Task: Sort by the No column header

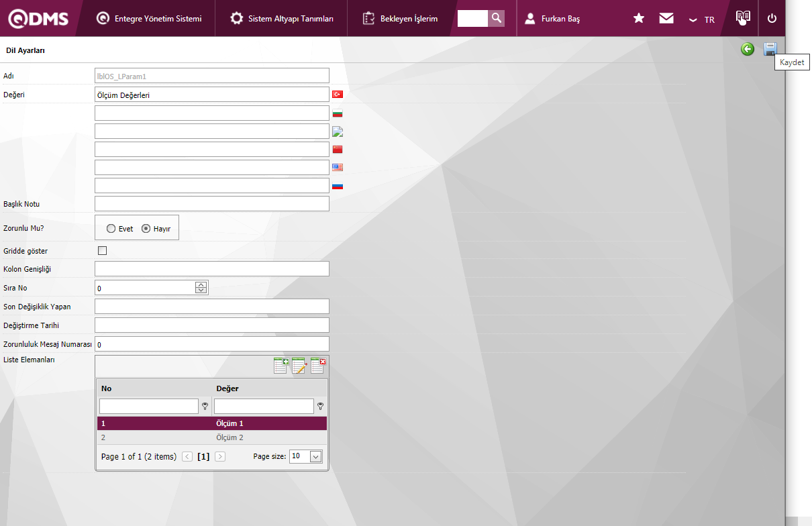Action: (x=106, y=388)
